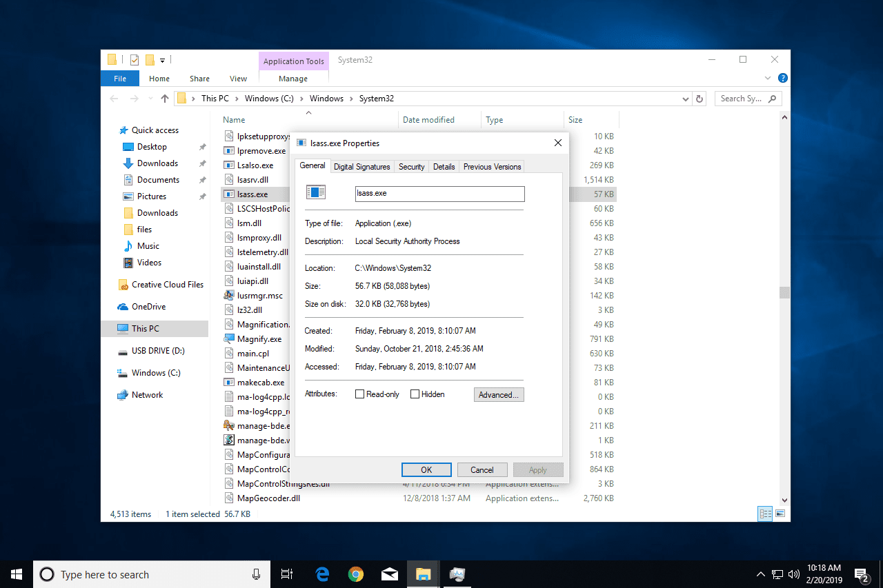This screenshot has height=588, width=883.
Task: Open Google Chrome from the taskbar
Action: (x=356, y=574)
